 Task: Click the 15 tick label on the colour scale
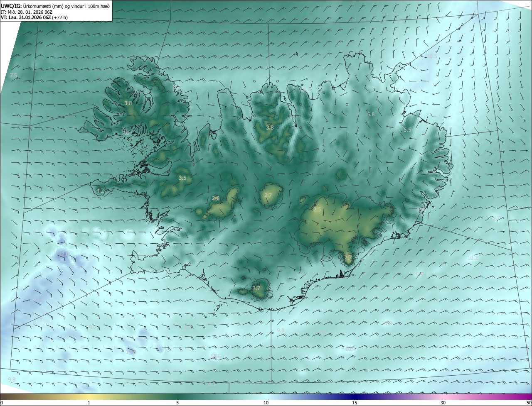tap(355, 403)
